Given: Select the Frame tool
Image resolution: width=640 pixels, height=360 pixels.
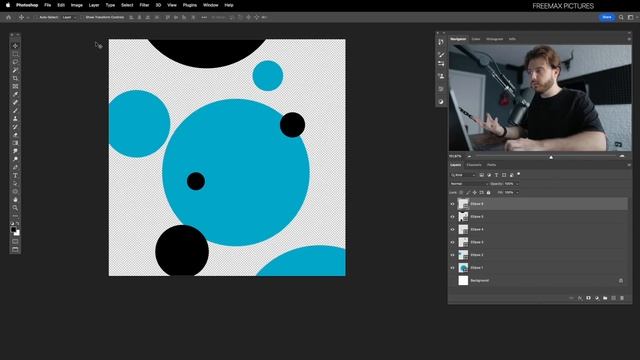Looking at the screenshot, I should (16, 87).
